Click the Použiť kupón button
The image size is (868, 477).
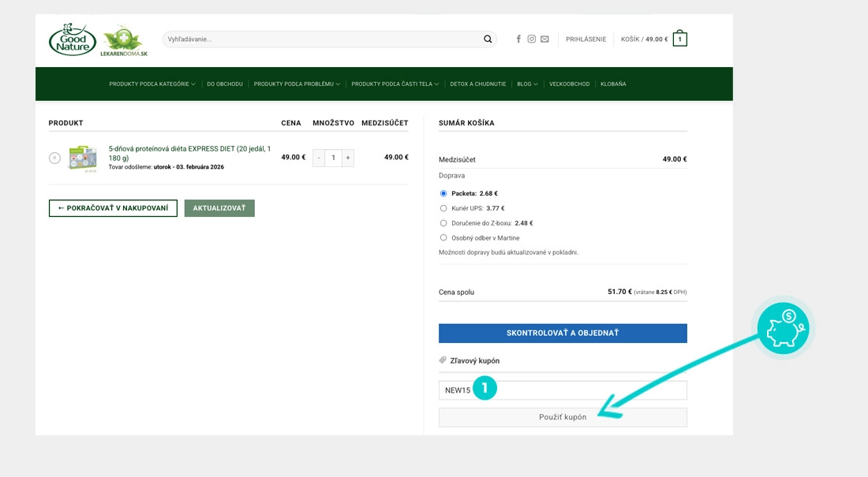click(563, 417)
